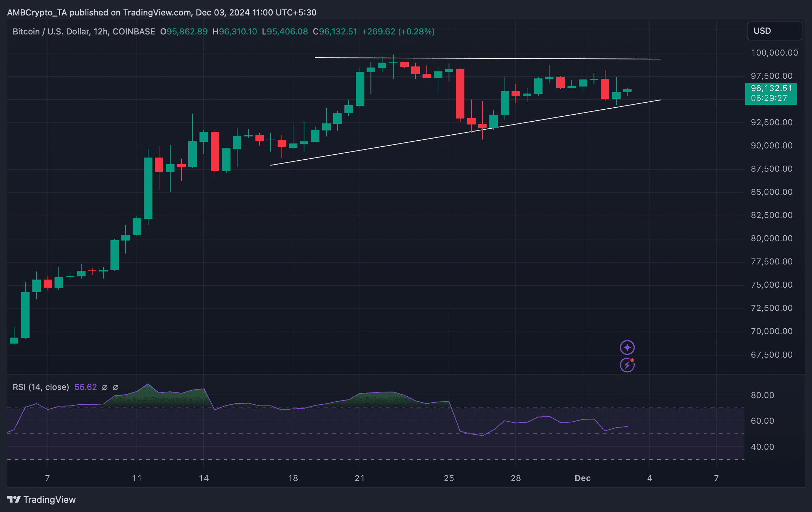Image resolution: width=812 pixels, height=512 pixels.
Task: Click the 70,000.00 price axis label
Action: (x=772, y=331)
